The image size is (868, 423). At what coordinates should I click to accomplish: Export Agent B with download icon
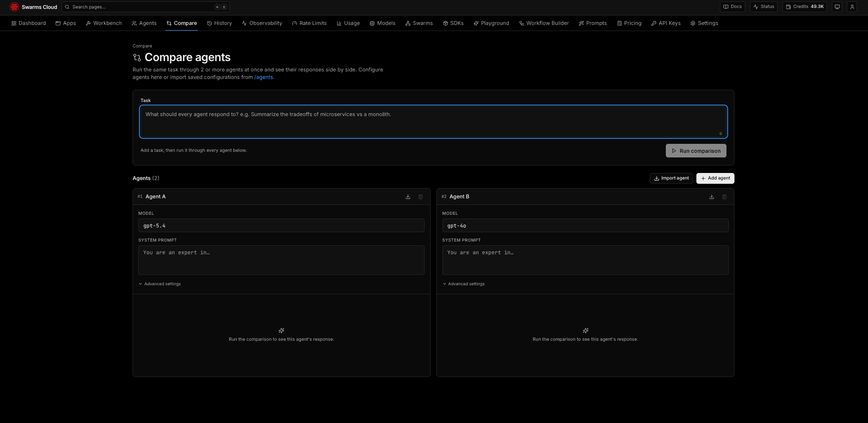(712, 197)
